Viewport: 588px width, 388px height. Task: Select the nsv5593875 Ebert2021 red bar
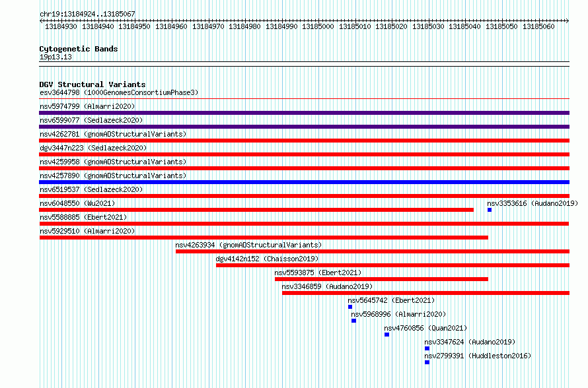click(381, 279)
